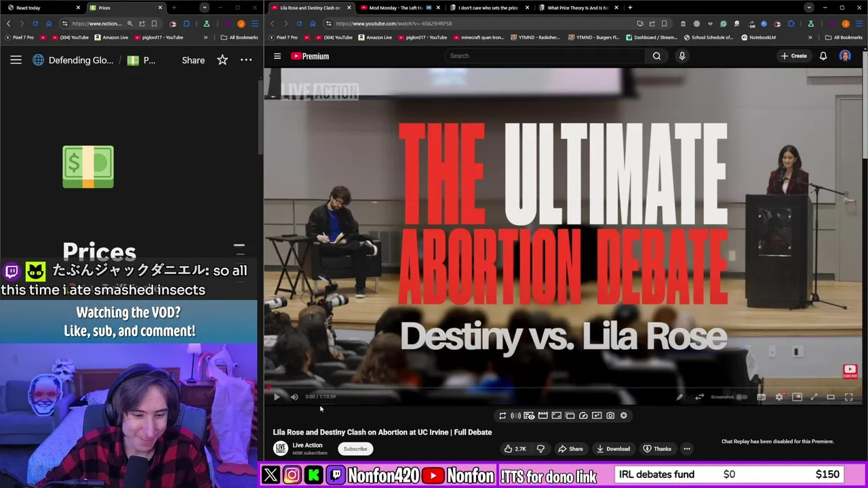
Task: Open YouTube guide hamburger menu
Action: [x=277, y=56]
